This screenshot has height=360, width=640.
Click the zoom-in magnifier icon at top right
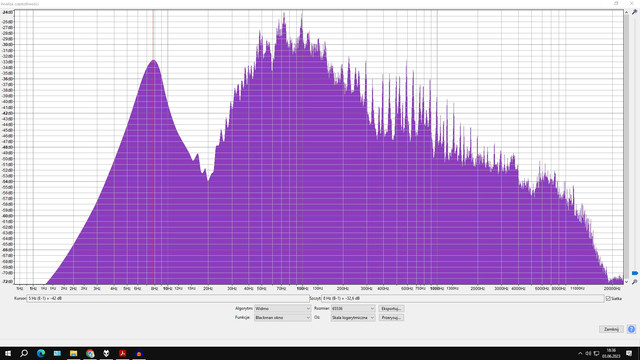click(634, 12)
